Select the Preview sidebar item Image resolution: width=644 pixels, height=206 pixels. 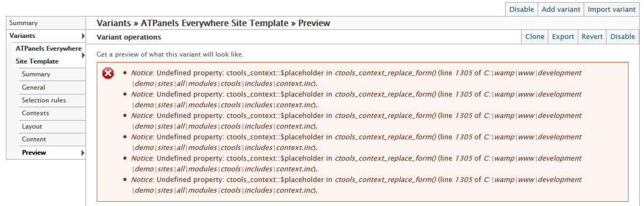coord(52,153)
